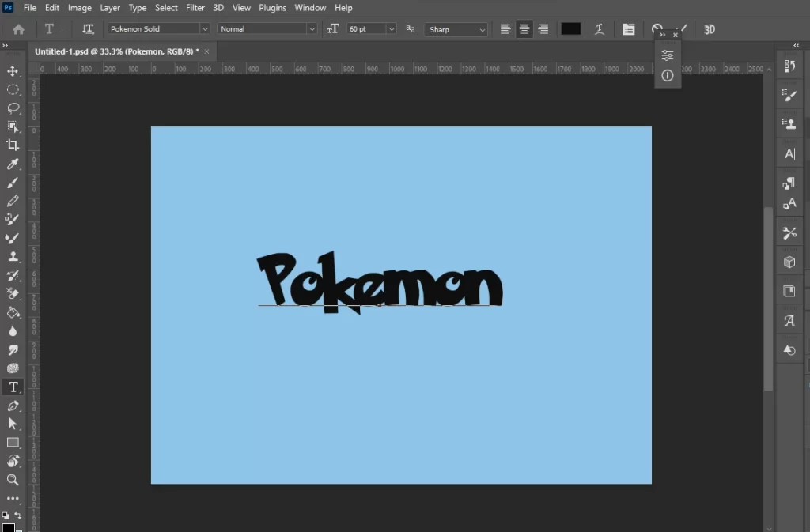This screenshot has width=810, height=532.
Task: Select the Clone Stamp tool
Action: tap(13, 257)
